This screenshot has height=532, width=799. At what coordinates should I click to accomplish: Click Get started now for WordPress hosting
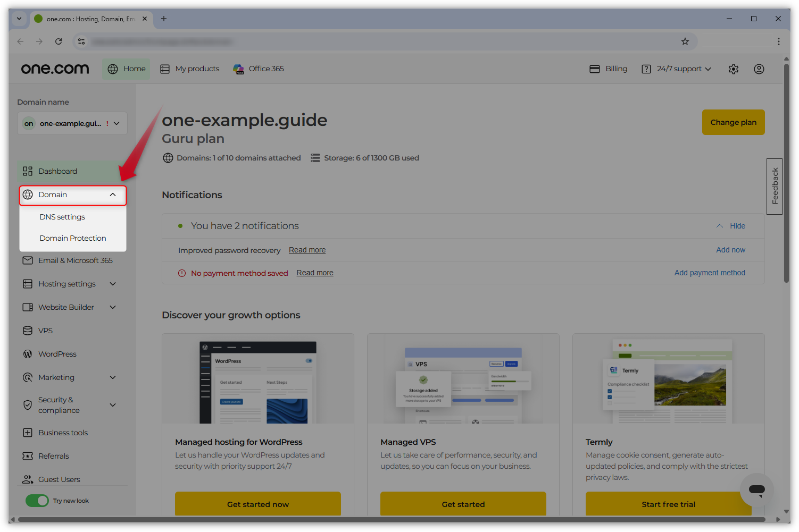coord(258,504)
